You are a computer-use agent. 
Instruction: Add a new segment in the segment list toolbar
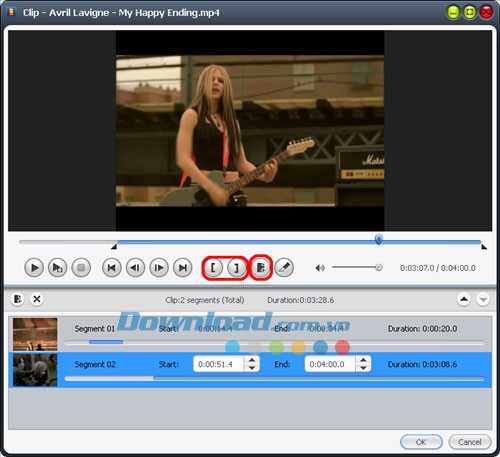point(18,299)
